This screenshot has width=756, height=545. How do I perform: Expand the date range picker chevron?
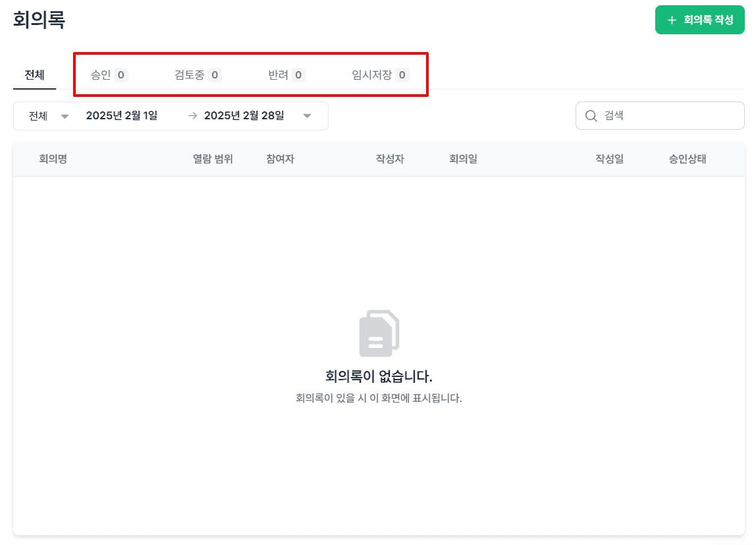pyautogui.click(x=307, y=115)
